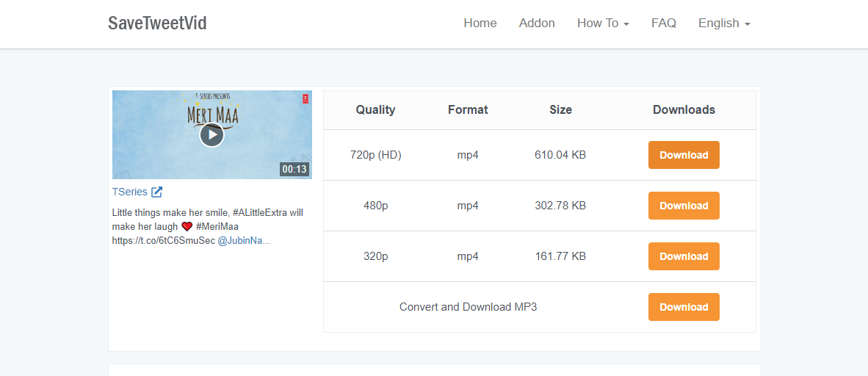Open the @JubinNa... mention link

(244, 241)
